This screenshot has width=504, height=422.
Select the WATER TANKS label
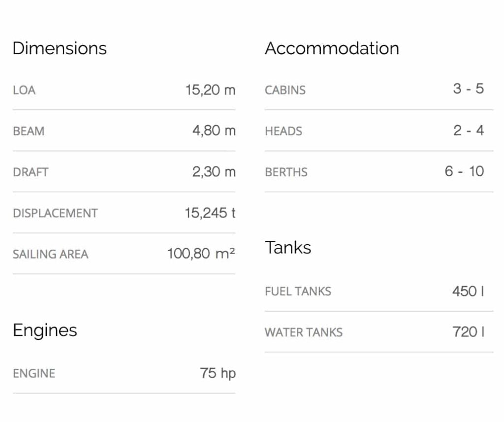(303, 332)
